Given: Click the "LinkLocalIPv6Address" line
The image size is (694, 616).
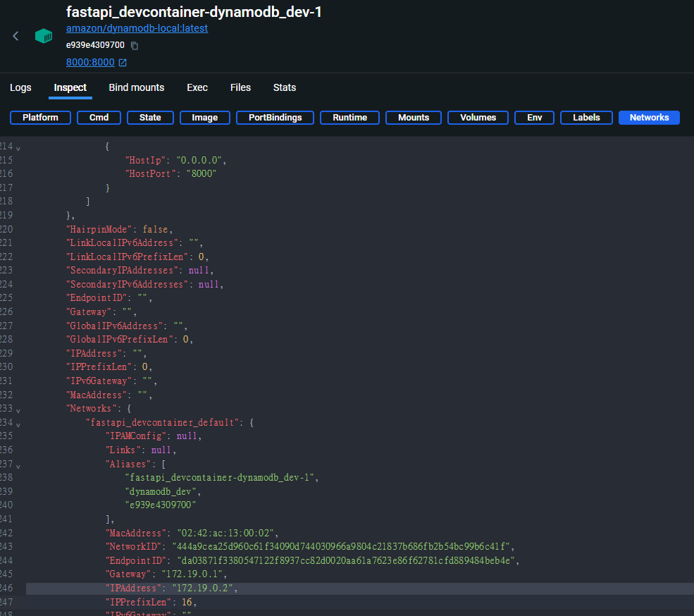Looking at the screenshot, I should tap(134, 243).
